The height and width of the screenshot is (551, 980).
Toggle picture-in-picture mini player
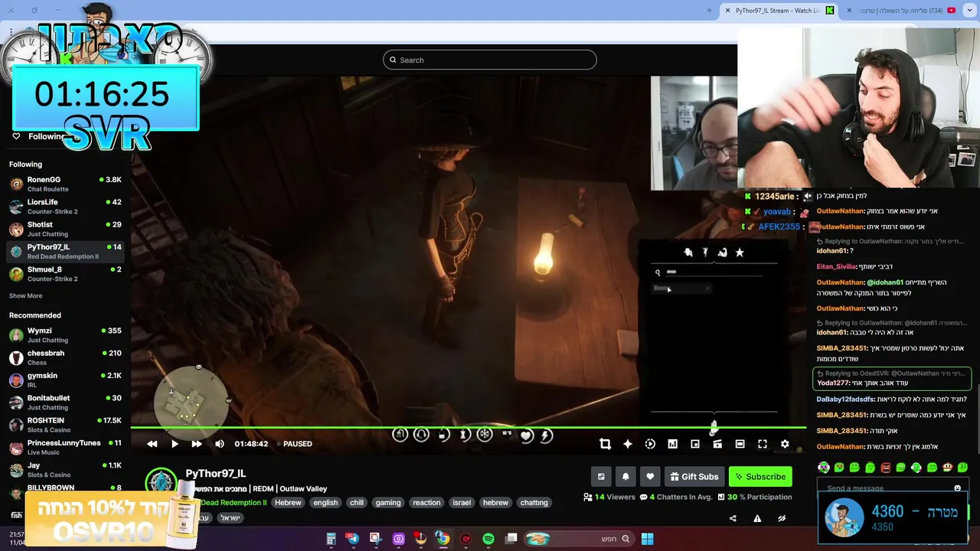click(x=695, y=444)
